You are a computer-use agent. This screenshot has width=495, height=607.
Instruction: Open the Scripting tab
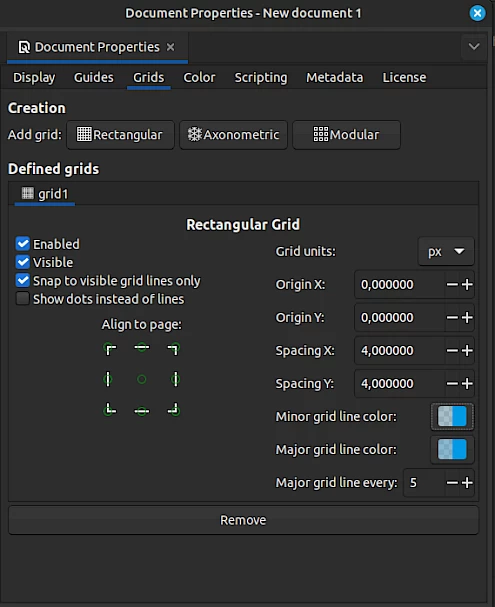click(261, 77)
